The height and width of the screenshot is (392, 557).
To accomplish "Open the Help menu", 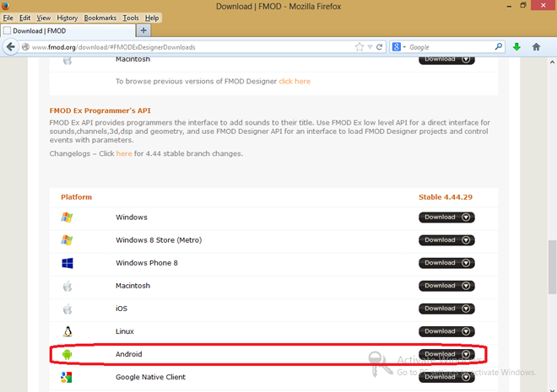I will [152, 18].
